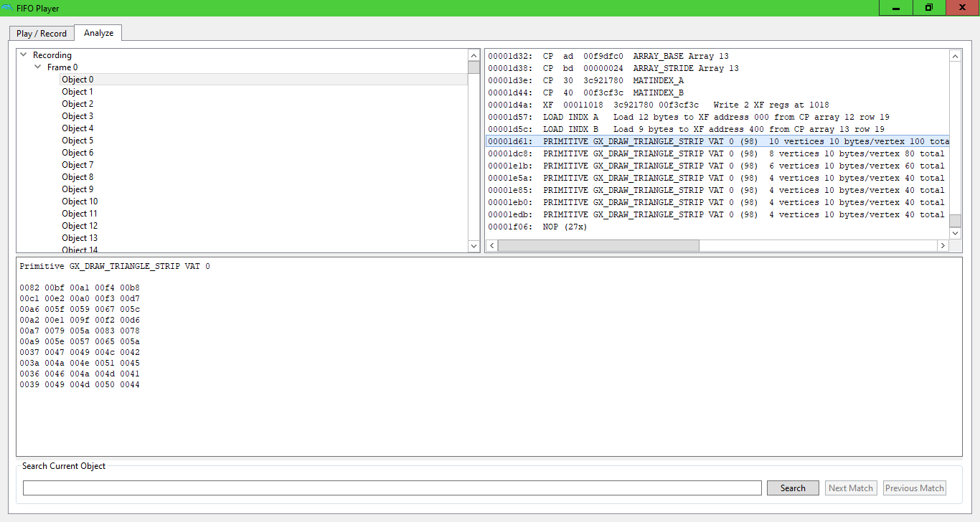Click the Recording root tree item
The image size is (980, 522).
(52, 55)
